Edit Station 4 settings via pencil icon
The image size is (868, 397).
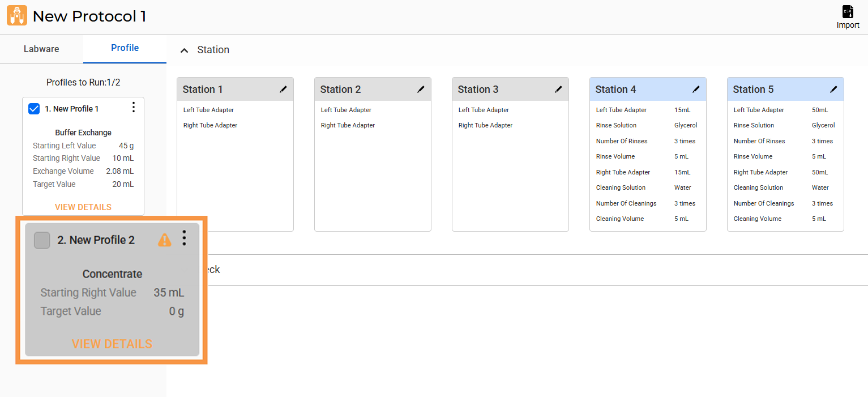pyautogui.click(x=696, y=89)
